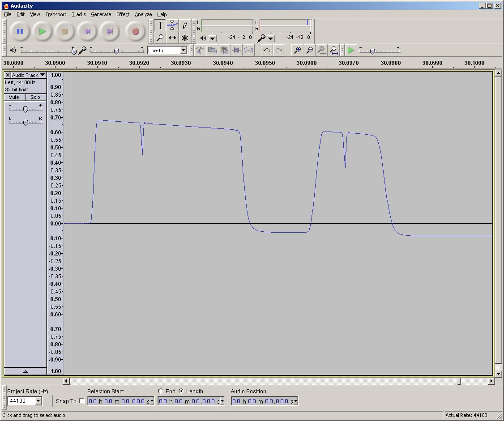Open the Analyze menu

pos(143,14)
